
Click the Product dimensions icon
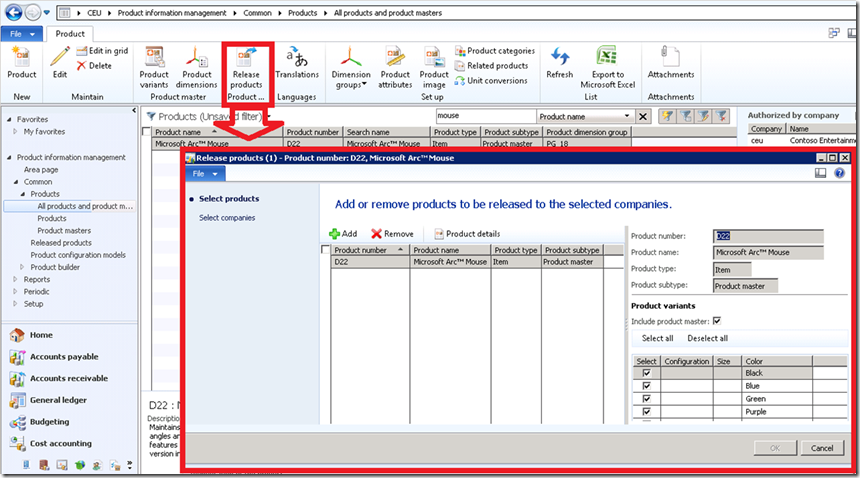197,58
